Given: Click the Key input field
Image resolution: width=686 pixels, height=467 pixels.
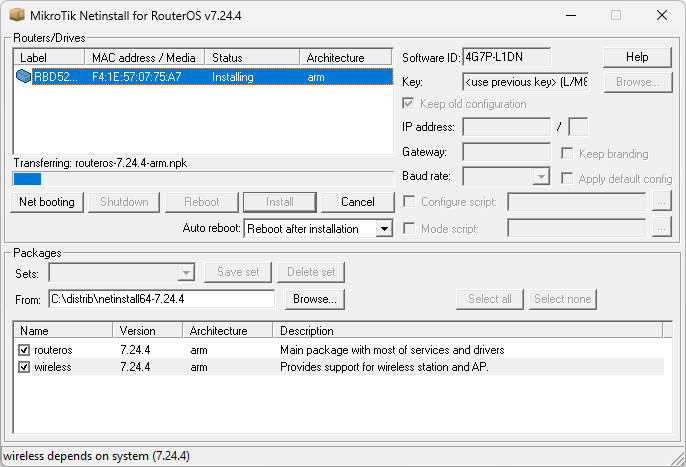Looking at the screenshot, I should click(525, 82).
